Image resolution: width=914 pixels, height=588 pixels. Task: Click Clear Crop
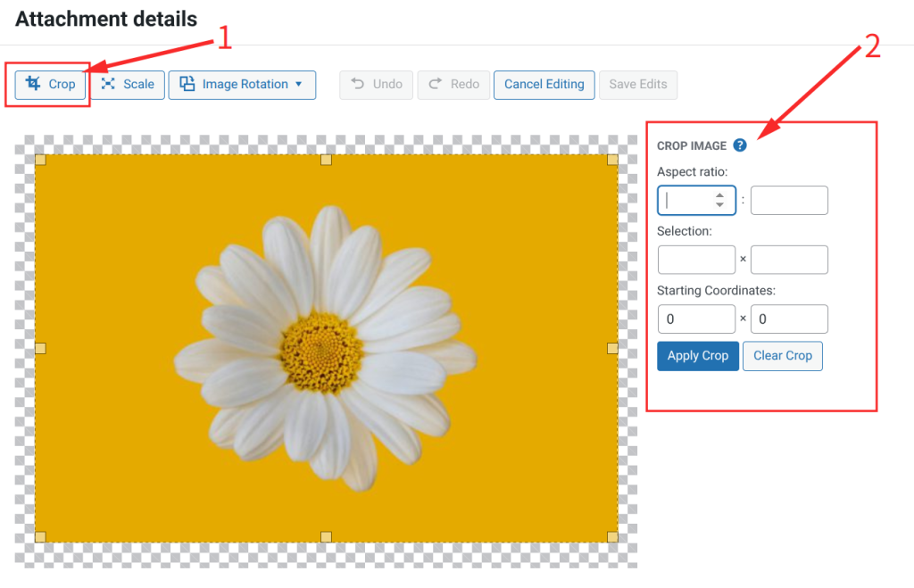click(782, 356)
